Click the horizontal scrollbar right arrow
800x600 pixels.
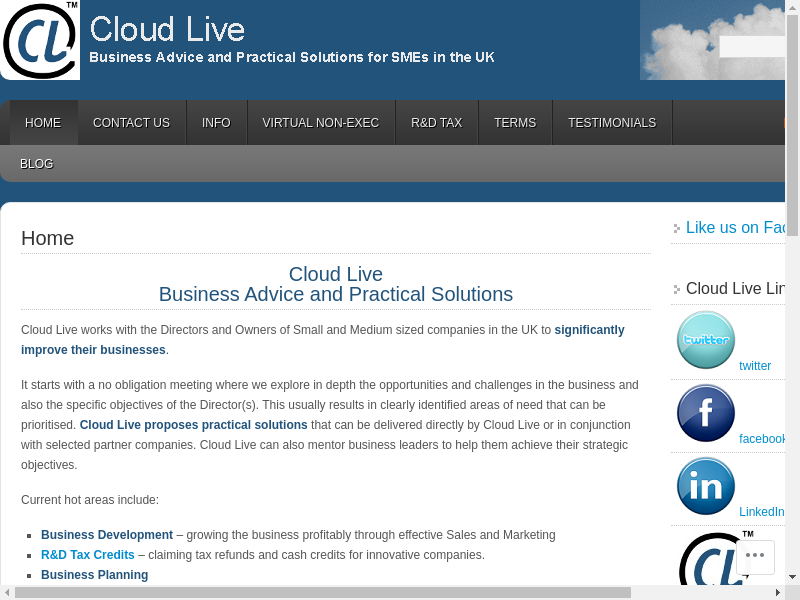coord(779,593)
